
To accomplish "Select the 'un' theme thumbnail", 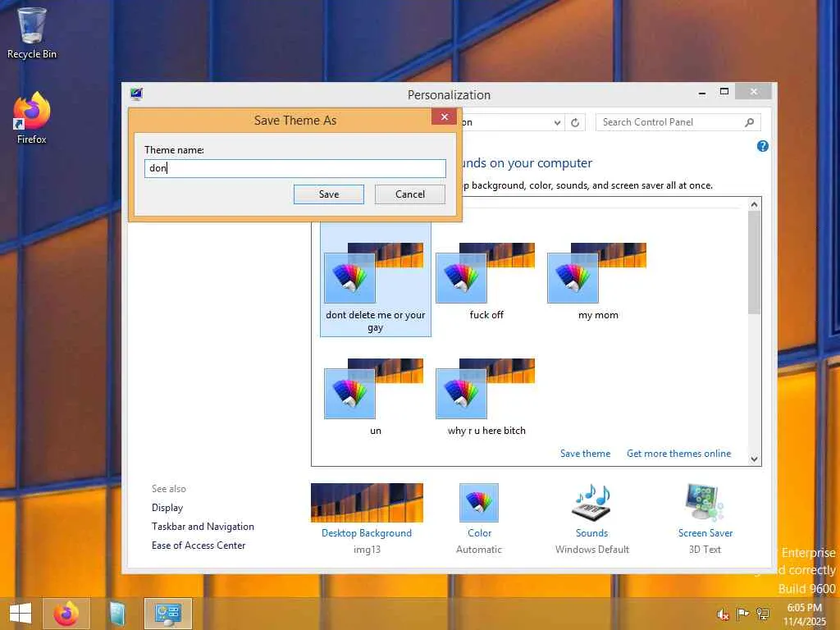I will pyautogui.click(x=374, y=389).
